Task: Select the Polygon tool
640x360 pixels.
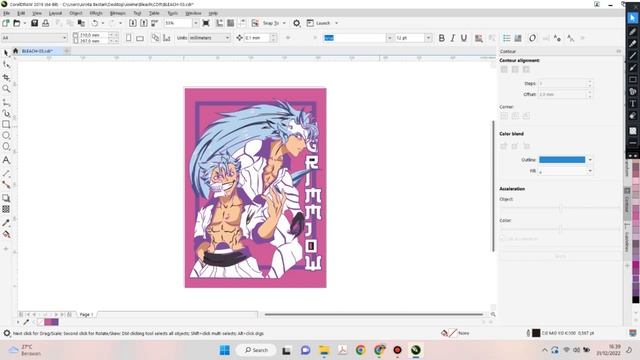Action: pos(6,147)
